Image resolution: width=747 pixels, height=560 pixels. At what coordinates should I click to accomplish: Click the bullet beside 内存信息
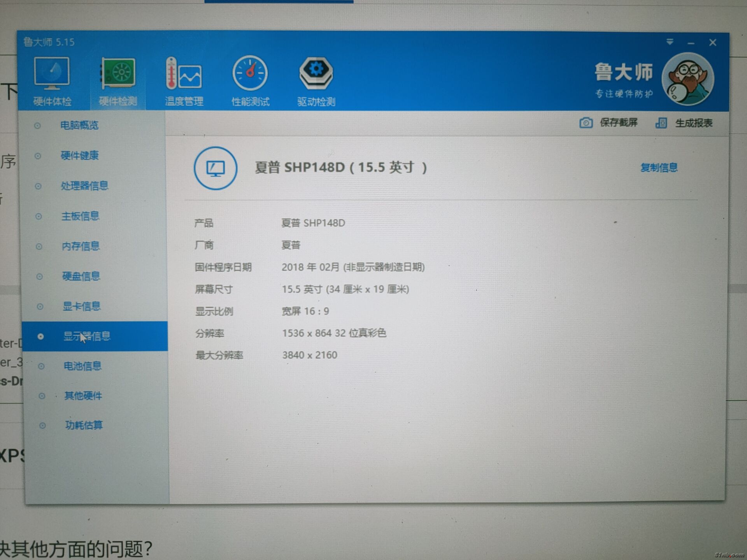click(x=39, y=247)
